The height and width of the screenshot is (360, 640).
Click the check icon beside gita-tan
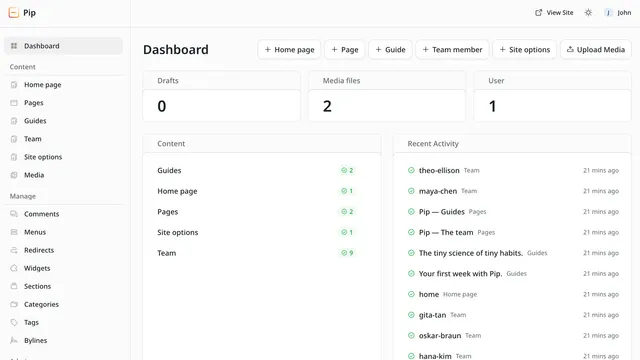click(x=411, y=315)
